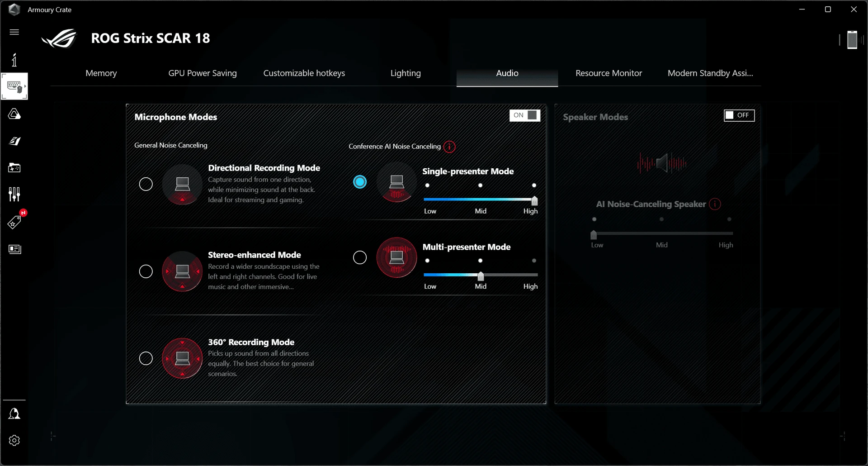Open the Modern Standby Assistant tab
This screenshot has height=466, width=868.
(710, 73)
